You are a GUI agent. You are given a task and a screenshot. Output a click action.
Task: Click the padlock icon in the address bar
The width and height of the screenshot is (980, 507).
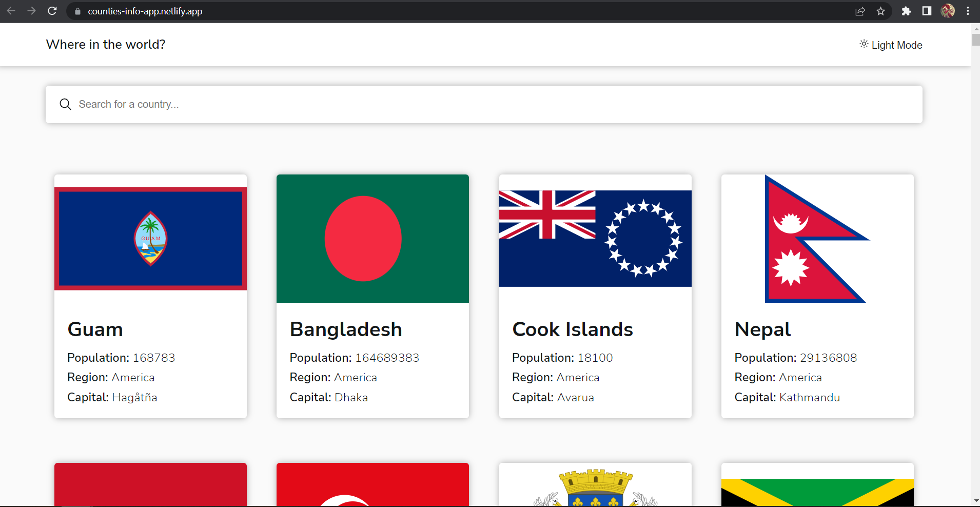[x=77, y=11]
